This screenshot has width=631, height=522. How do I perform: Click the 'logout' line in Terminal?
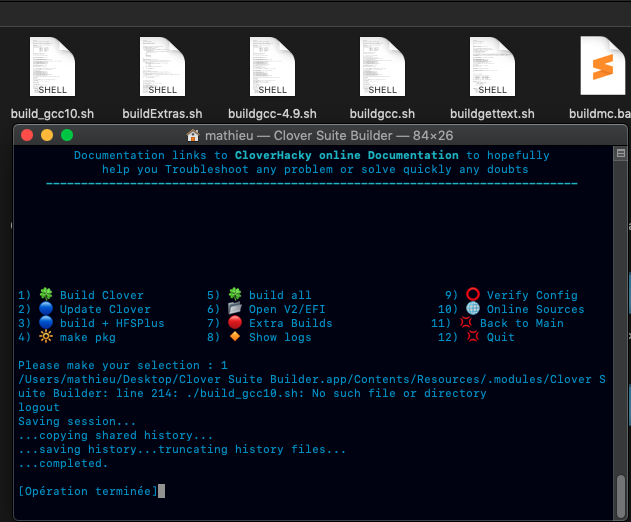coord(39,407)
